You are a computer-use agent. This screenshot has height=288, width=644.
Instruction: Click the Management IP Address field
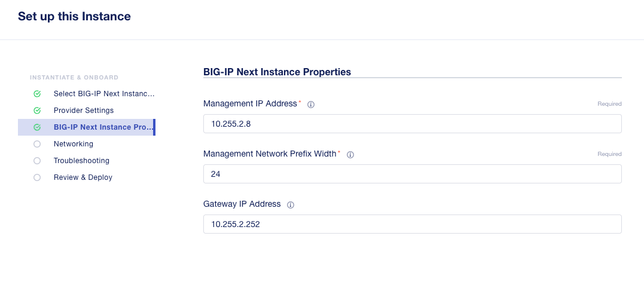click(413, 124)
